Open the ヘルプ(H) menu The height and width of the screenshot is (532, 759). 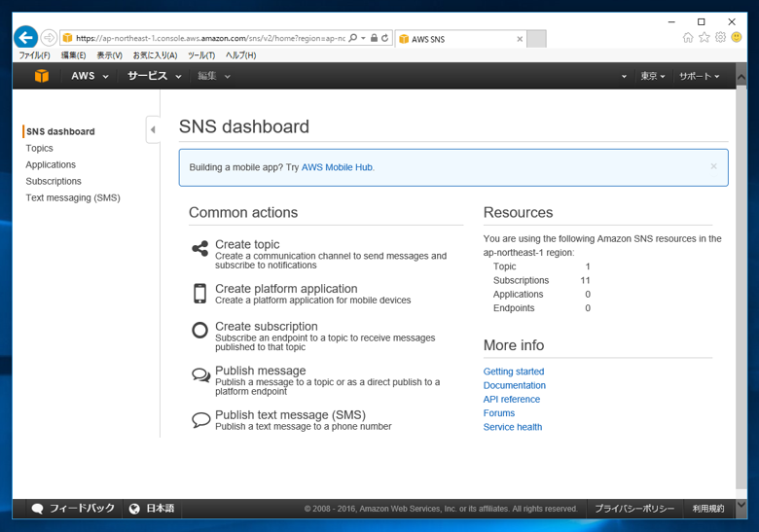(x=240, y=55)
